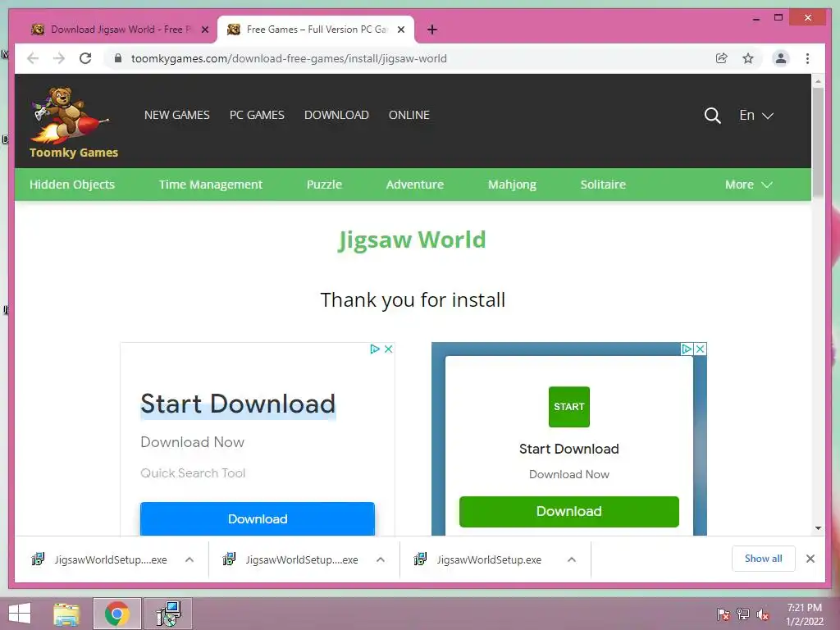The height and width of the screenshot is (630, 840).
Task: Click the Quick Search Tool ad text
Action: [x=193, y=473]
